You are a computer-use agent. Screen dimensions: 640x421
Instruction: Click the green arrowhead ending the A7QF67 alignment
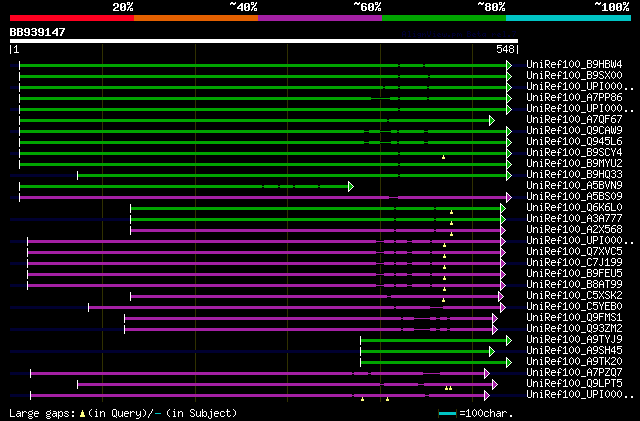(x=492, y=120)
